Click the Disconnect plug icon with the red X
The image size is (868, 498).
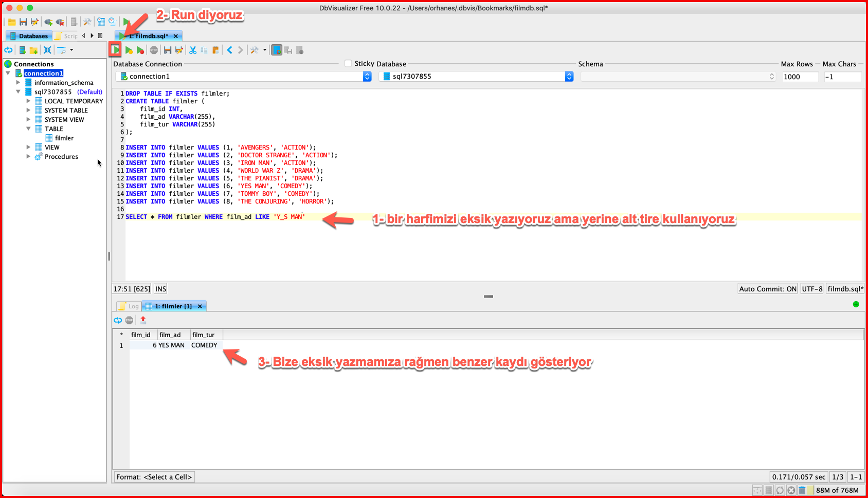point(60,22)
